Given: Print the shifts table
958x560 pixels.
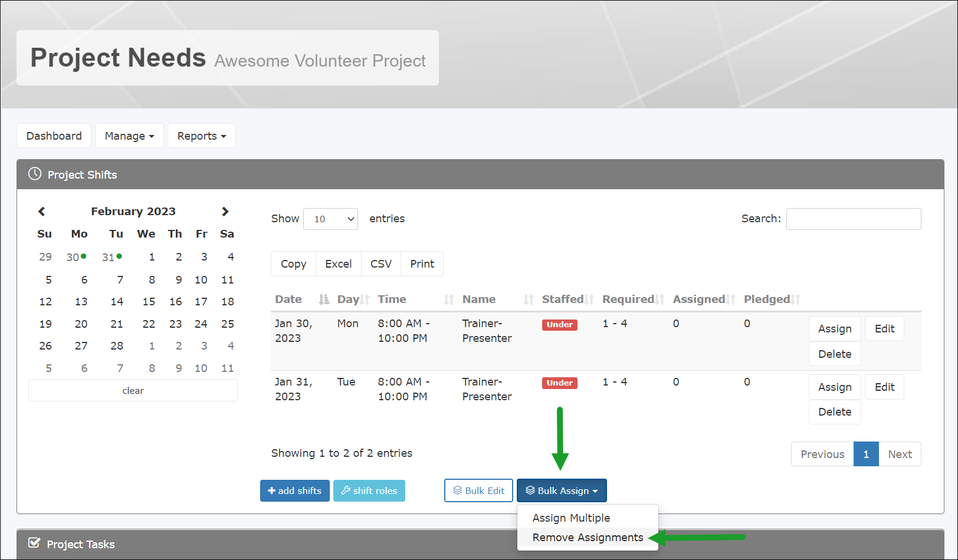Looking at the screenshot, I should pos(422,263).
